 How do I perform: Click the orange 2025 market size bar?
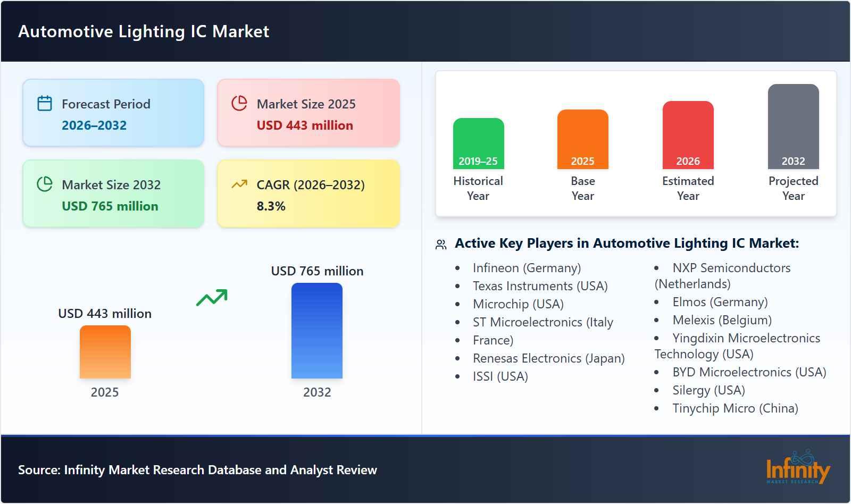click(x=105, y=352)
